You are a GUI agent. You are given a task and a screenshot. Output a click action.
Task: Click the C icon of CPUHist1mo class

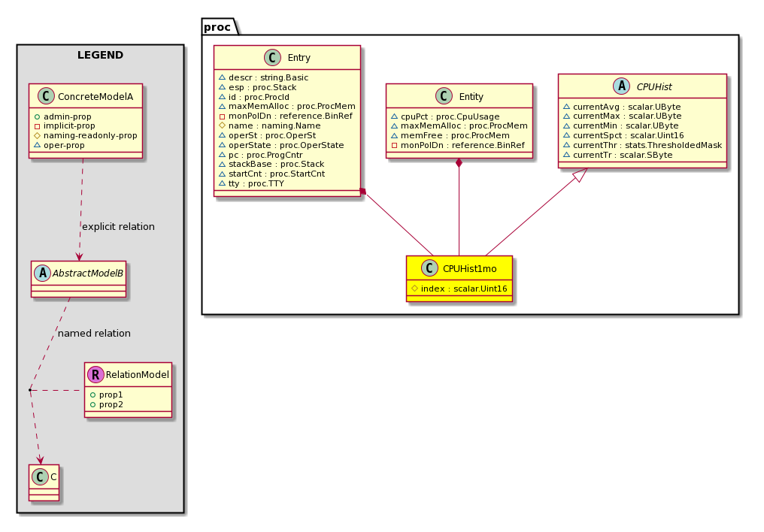tap(429, 268)
